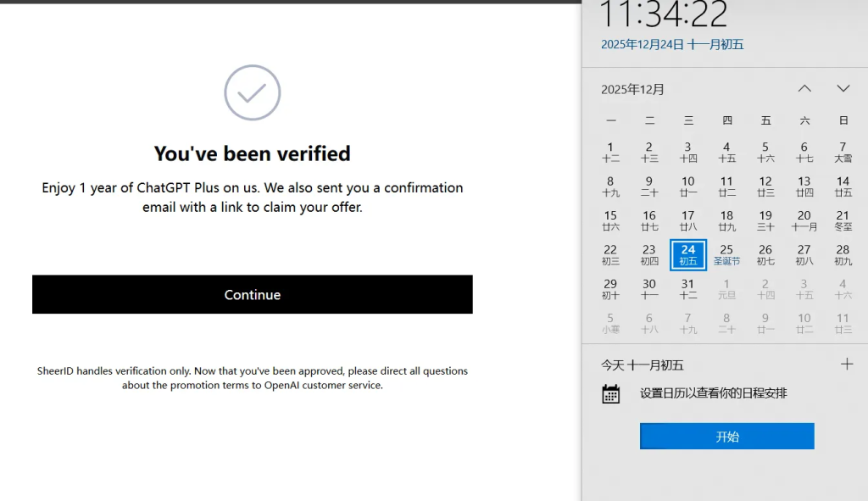Viewport: 868px width, 501px height.
Task: Select December 25 圣诞节 date
Action: [726, 254]
